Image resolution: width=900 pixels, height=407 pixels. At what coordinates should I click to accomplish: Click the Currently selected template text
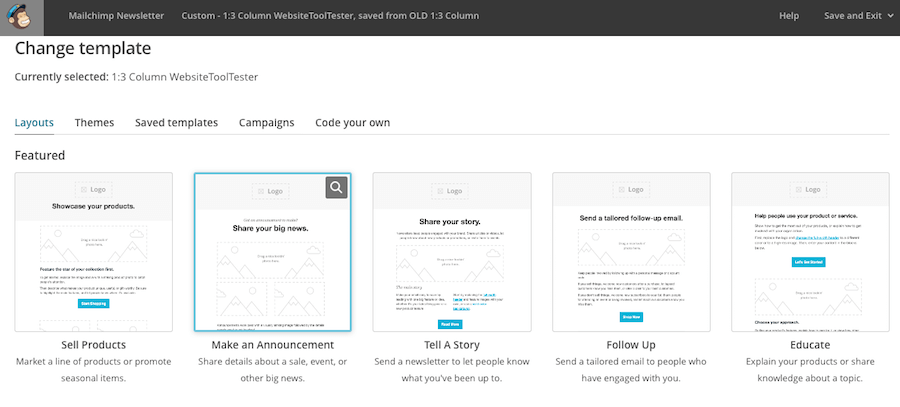click(x=136, y=77)
